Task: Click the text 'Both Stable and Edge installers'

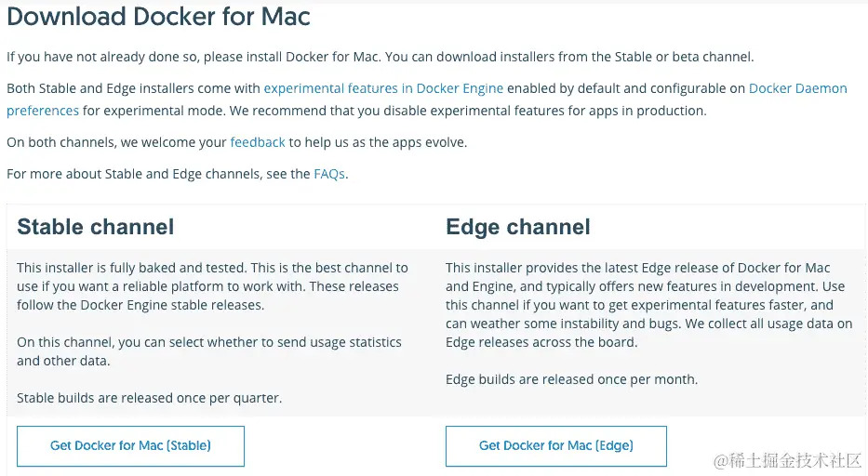Action: (x=133, y=88)
